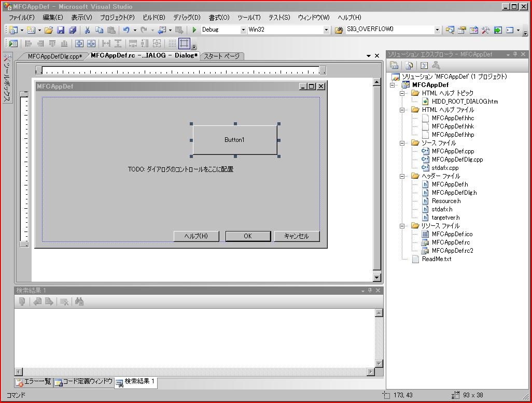Click the Save All toolbar icon
This screenshot has height=403, width=532.
click(73, 30)
